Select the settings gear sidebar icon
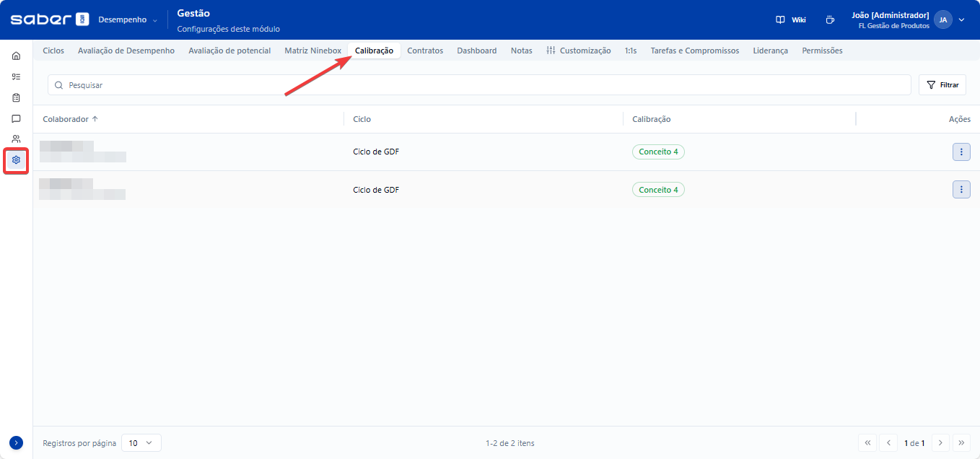Screen dimensions: 980x459 tap(16, 159)
